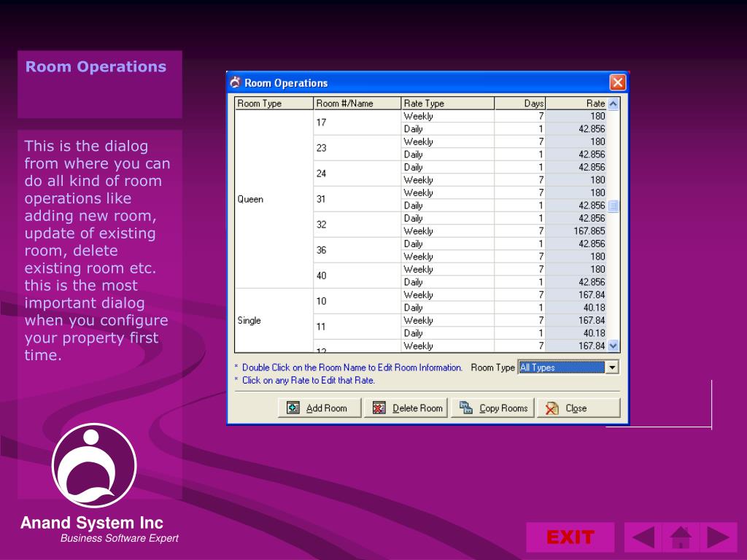Click the scrollbar up arrow in rate table

pos(613,104)
